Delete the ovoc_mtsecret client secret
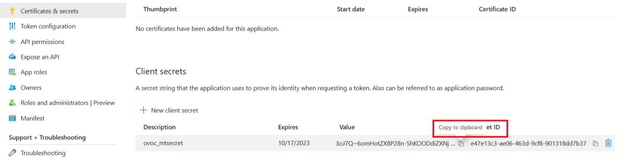Viewport: 644px width, 164px height. [608, 143]
